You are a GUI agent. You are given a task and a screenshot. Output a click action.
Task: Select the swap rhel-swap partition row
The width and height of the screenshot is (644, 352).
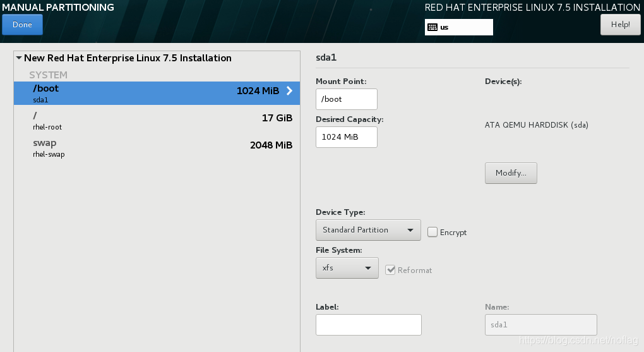pos(157,148)
